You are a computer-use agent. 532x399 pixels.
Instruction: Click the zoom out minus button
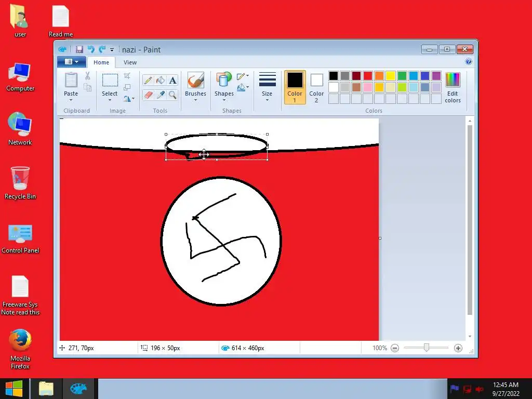click(x=395, y=348)
